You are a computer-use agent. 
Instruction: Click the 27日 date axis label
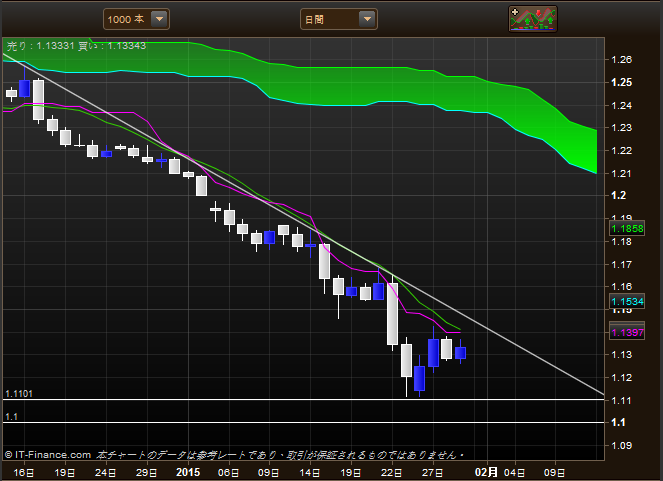coord(433,473)
